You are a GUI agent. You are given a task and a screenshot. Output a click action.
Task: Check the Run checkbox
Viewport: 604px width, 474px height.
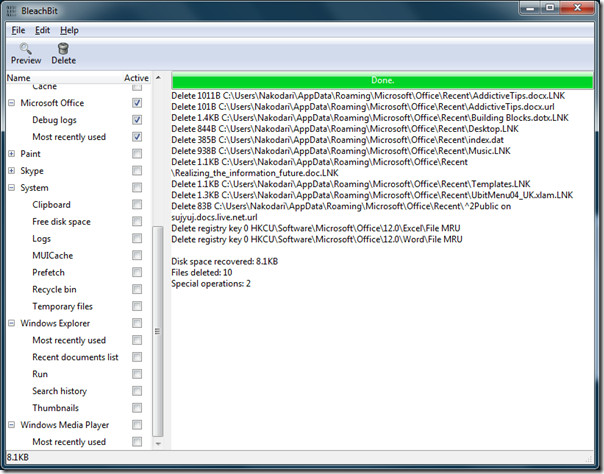(x=137, y=374)
